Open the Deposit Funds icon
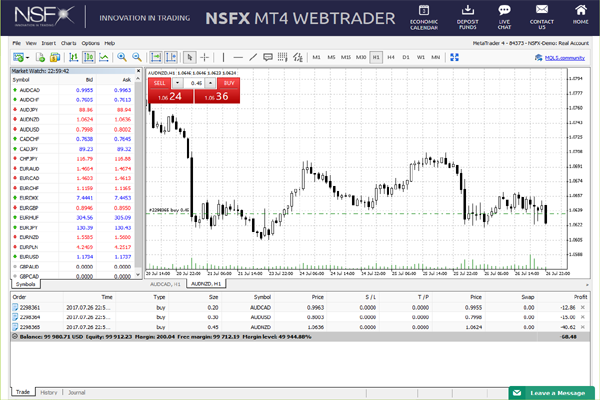 (467, 17)
